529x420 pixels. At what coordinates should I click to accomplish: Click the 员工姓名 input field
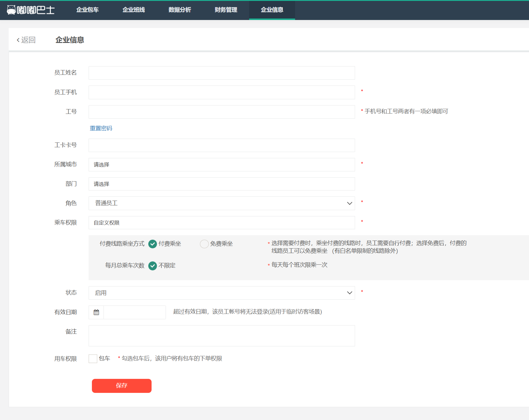[x=221, y=73]
